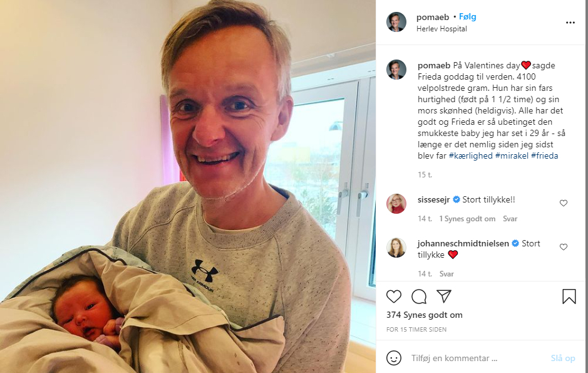Like the post with heart icon
The width and height of the screenshot is (588, 373).
394,297
